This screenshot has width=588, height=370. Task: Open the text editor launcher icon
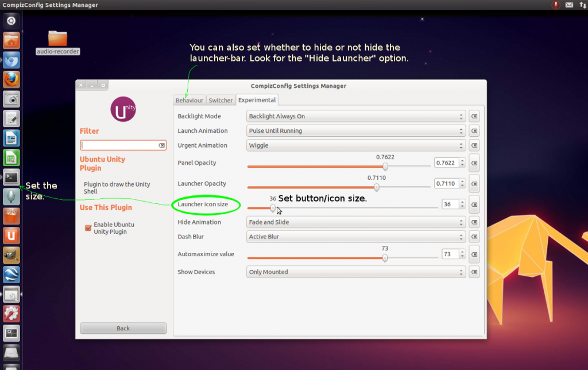click(11, 118)
